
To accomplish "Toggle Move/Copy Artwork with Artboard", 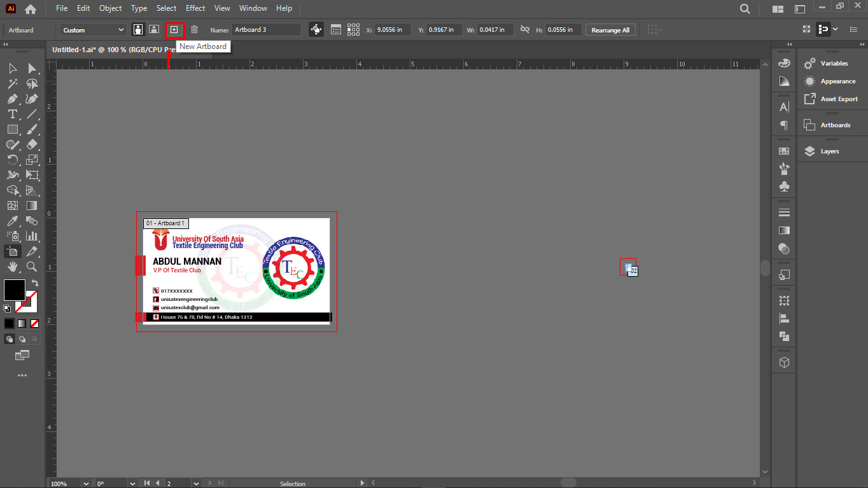I will click(316, 30).
